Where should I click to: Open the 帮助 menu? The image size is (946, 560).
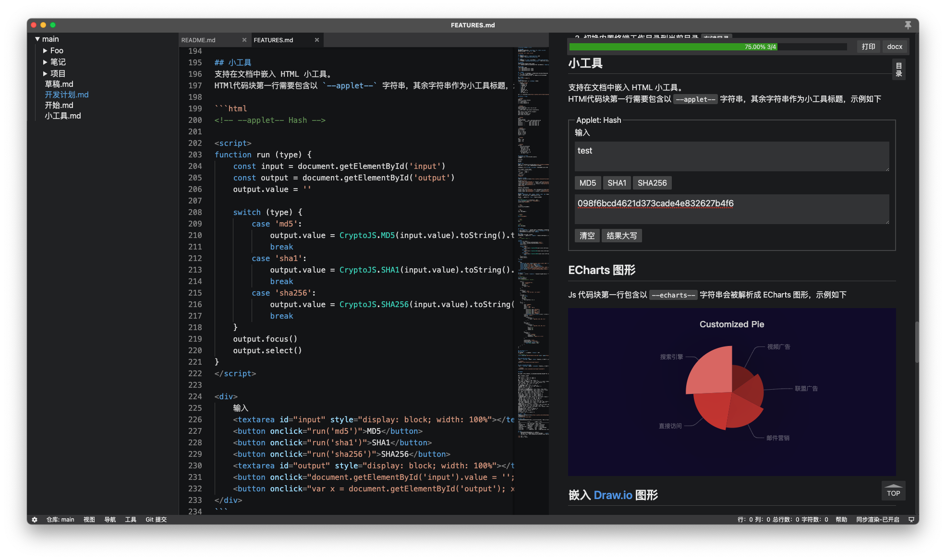pyautogui.click(x=841, y=519)
